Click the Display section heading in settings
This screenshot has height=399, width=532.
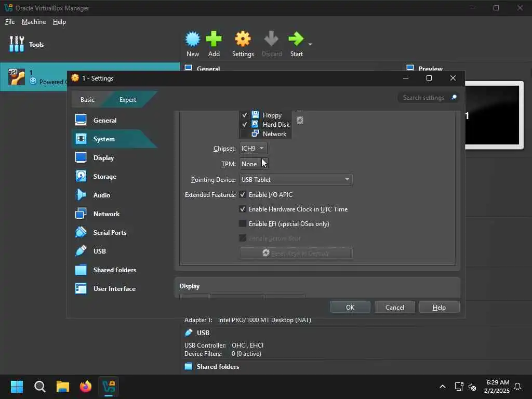pos(189,286)
